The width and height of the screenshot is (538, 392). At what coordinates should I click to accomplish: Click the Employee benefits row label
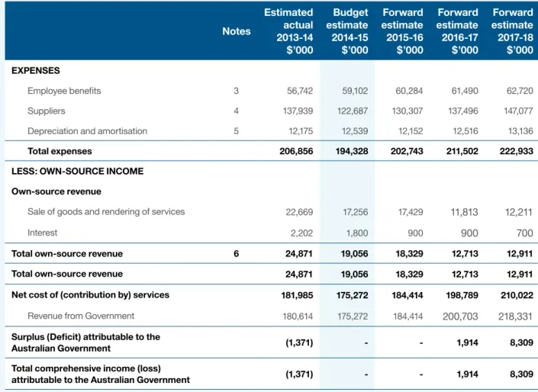64,91
